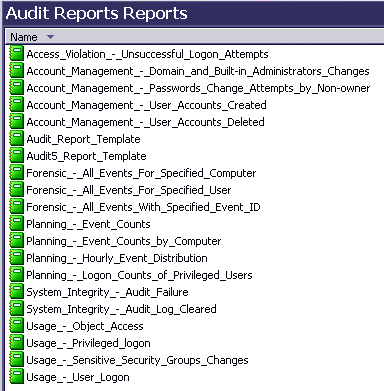Image resolution: width=384 pixels, height=391 pixels.
Task: Select Forensic_-_All_Events_With_Specified_Event_ID name
Action: click(x=143, y=207)
